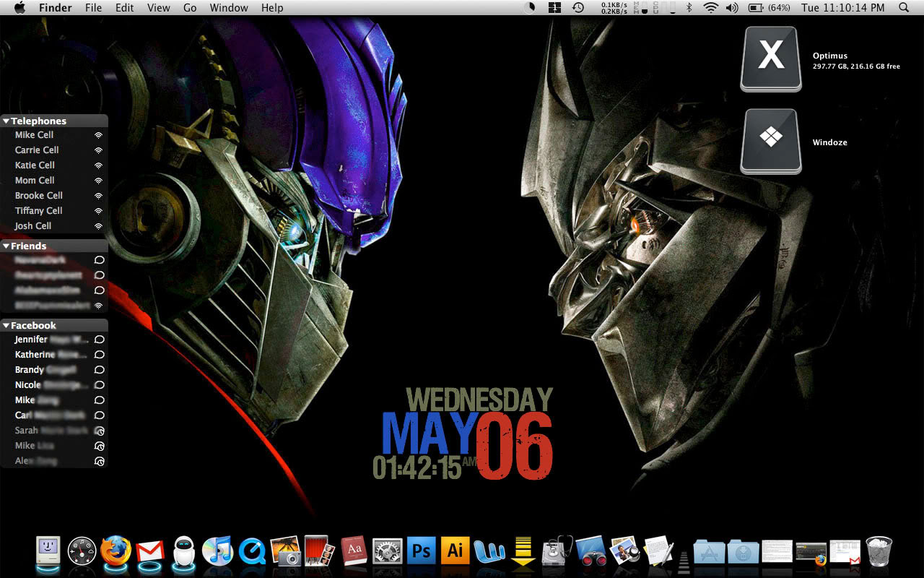
Task: Click the yellow download arrow dock icon
Action: [523, 551]
